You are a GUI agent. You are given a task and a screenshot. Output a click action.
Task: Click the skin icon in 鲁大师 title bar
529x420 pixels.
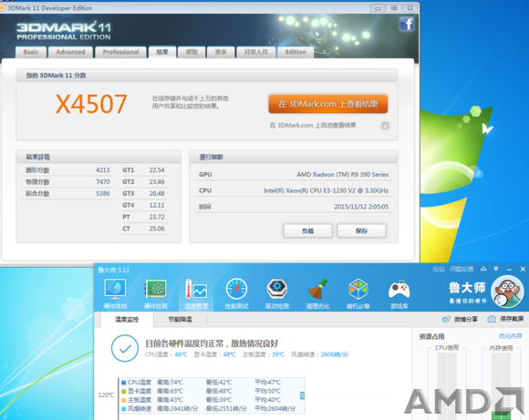[483, 269]
